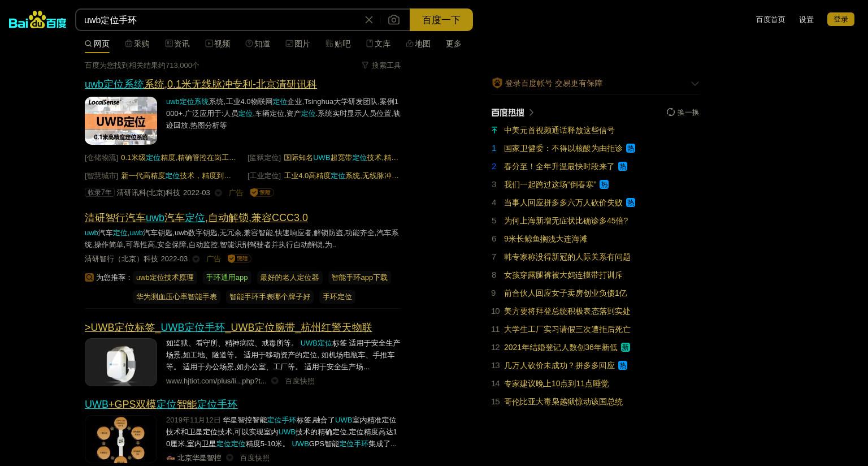Viewport: 868px width, 466px height.
Task: Expand arrow beside www.hjtiot.com url
Action: (275, 381)
